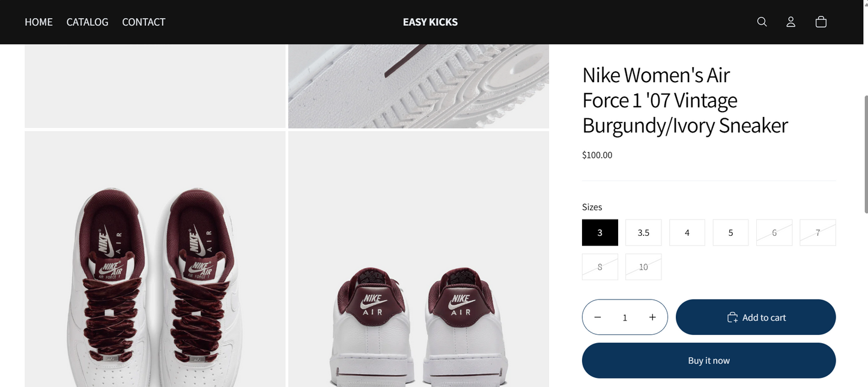Image resolution: width=868 pixels, height=387 pixels.
Task: Select size 3 option
Action: pos(599,233)
